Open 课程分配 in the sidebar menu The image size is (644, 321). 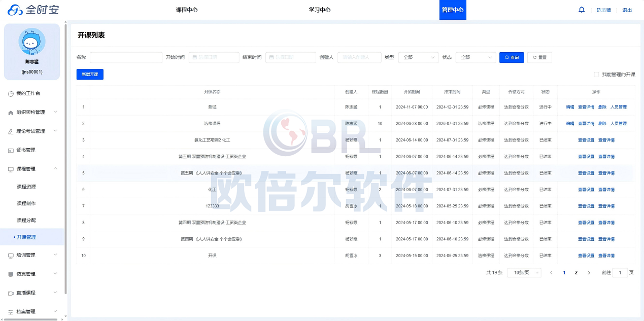tap(26, 220)
